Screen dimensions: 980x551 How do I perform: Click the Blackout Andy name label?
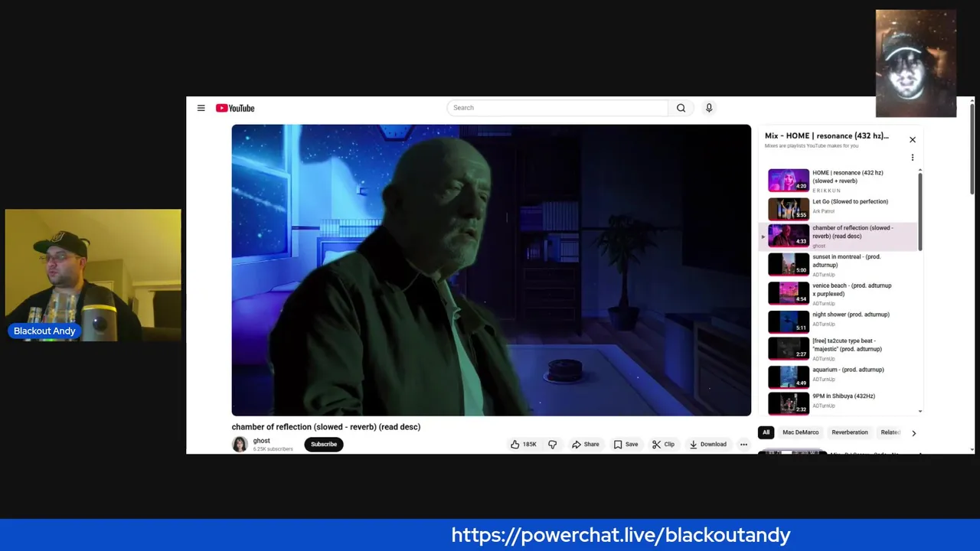pos(44,331)
